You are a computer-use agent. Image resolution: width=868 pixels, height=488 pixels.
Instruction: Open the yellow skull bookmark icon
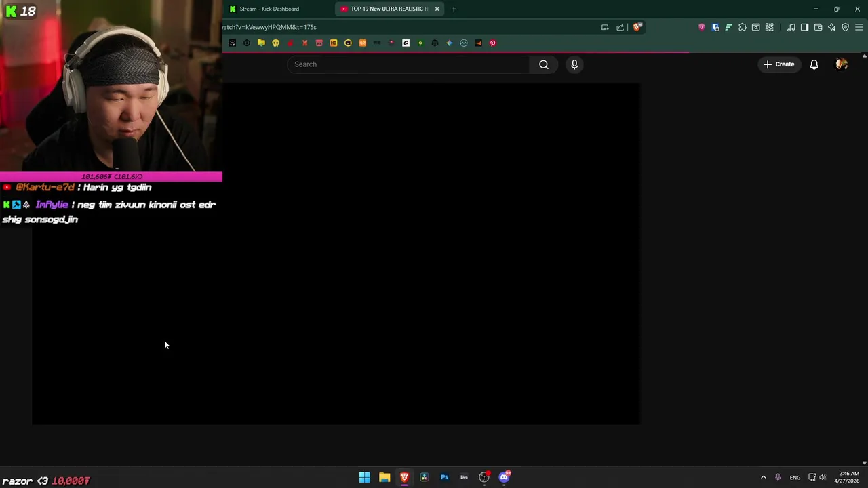coord(275,43)
